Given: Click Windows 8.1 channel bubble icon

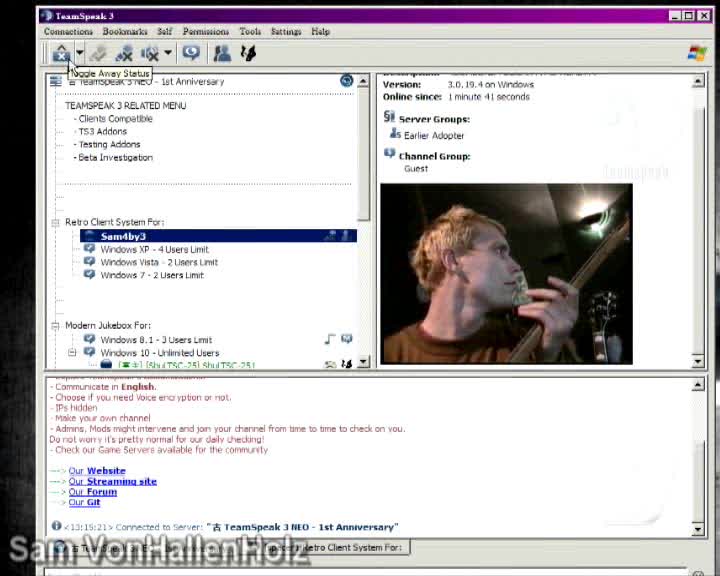Looking at the screenshot, I should pyautogui.click(x=90, y=339).
